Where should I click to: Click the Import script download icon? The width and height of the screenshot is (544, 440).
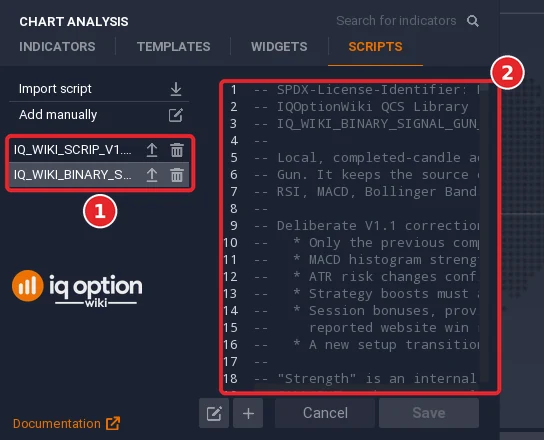point(176,89)
